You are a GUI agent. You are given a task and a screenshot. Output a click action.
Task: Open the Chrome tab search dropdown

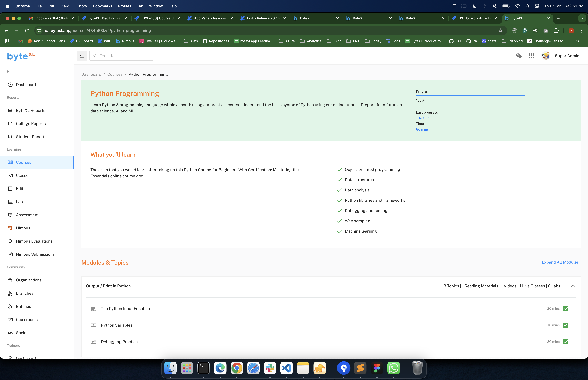click(582, 18)
